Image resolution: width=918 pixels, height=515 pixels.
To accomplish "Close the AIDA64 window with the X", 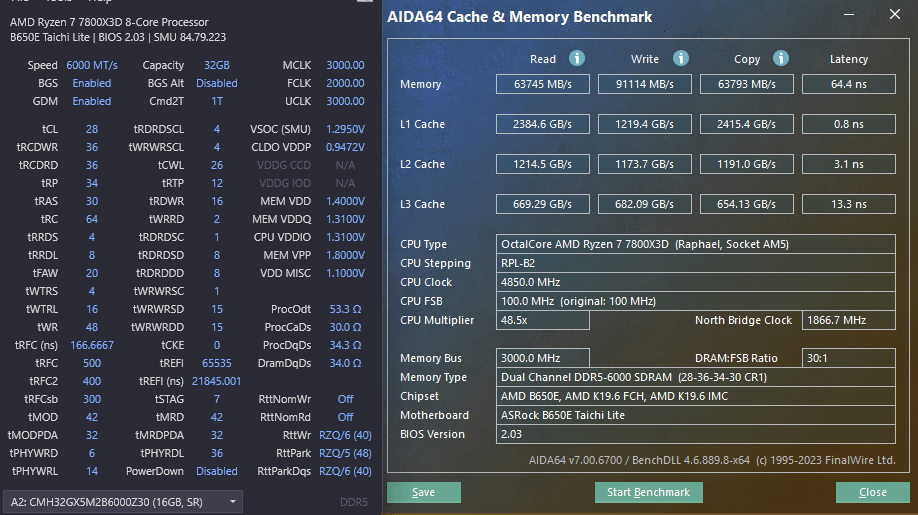I will 895,14.
